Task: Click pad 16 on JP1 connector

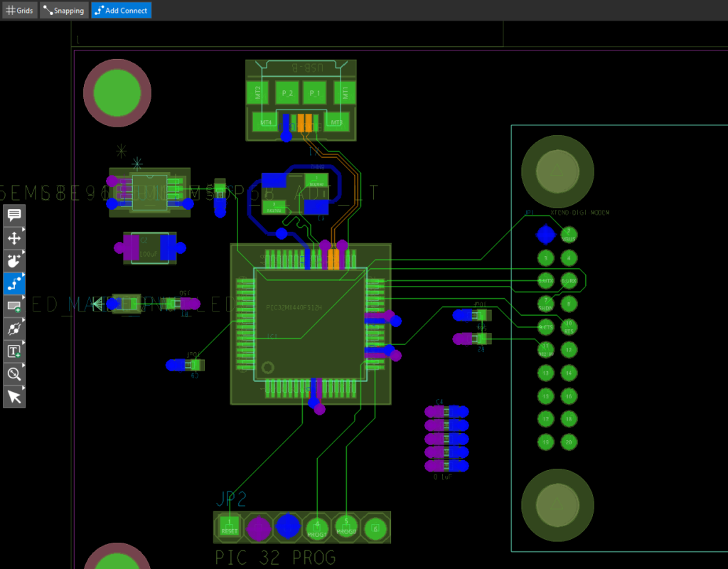Action: coord(569,395)
